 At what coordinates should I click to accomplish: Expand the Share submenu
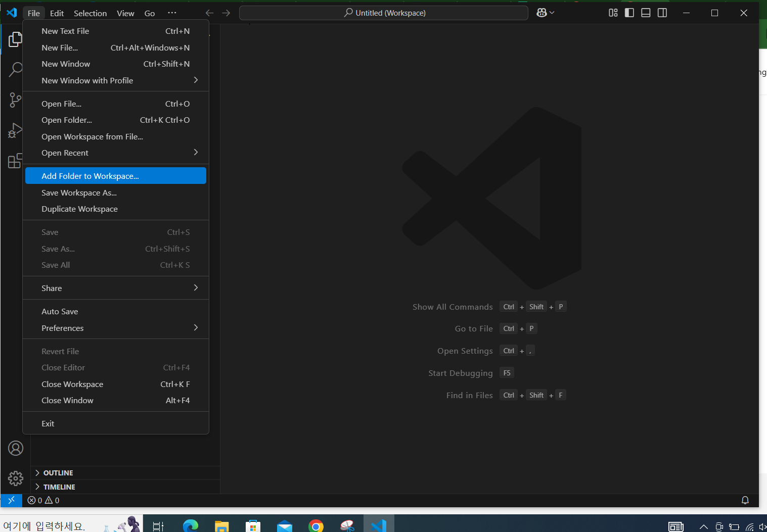tap(116, 288)
